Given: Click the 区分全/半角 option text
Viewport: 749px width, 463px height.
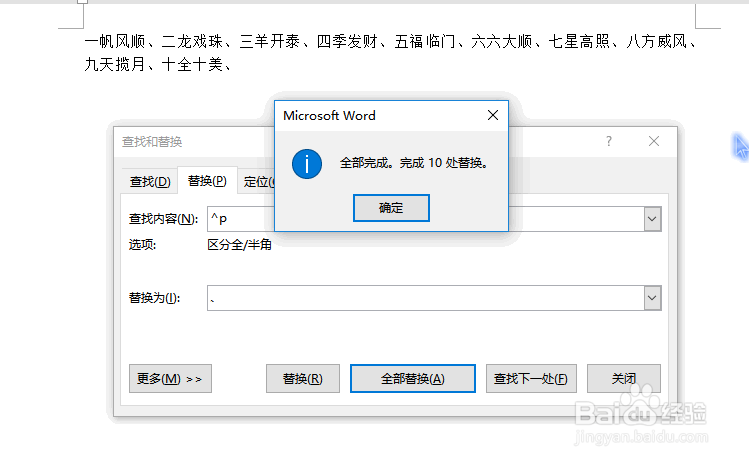Looking at the screenshot, I should tap(239, 245).
